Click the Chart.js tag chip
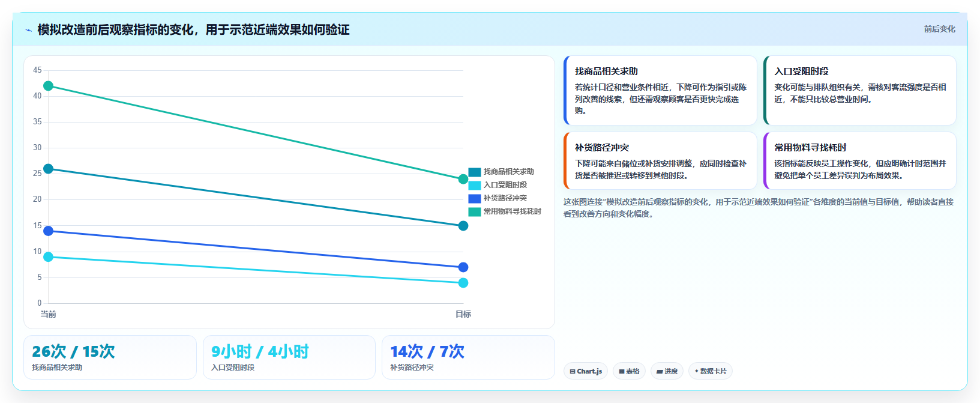The image size is (980, 403). coord(586,371)
